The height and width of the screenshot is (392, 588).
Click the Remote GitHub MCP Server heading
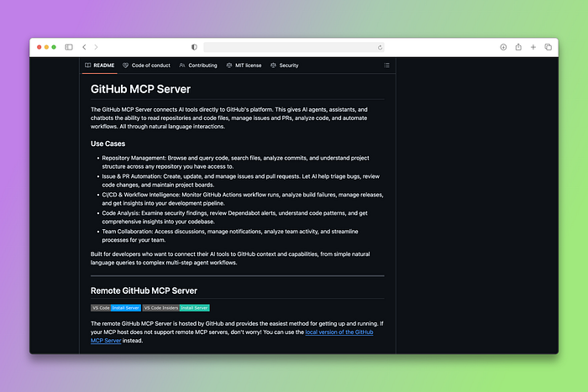tap(144, 290)
